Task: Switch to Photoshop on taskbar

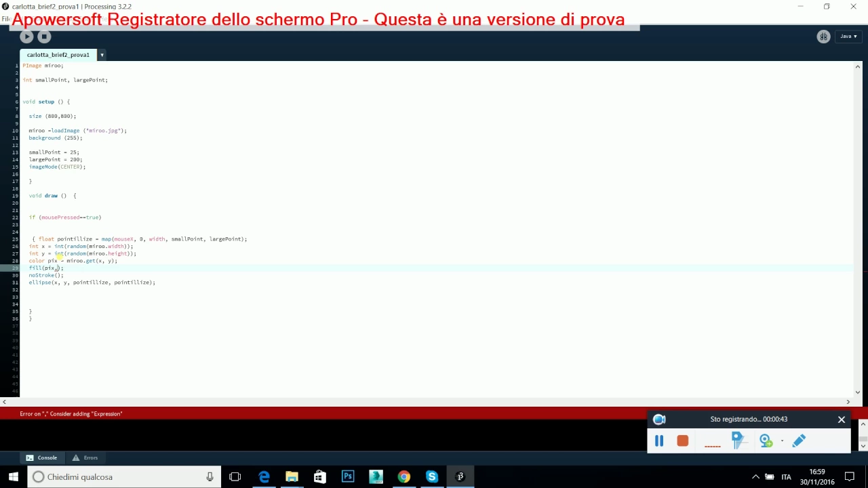Action: point(348,477)
